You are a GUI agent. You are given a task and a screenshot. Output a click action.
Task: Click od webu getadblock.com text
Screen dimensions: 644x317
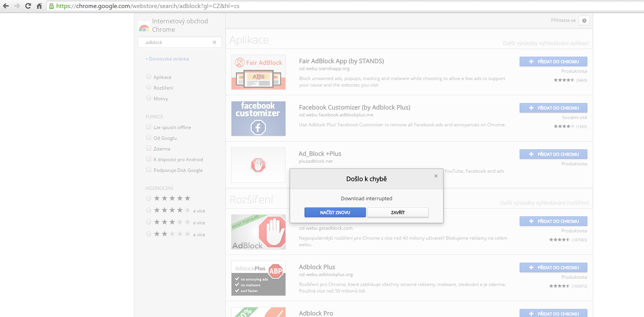tap(326, 228)
